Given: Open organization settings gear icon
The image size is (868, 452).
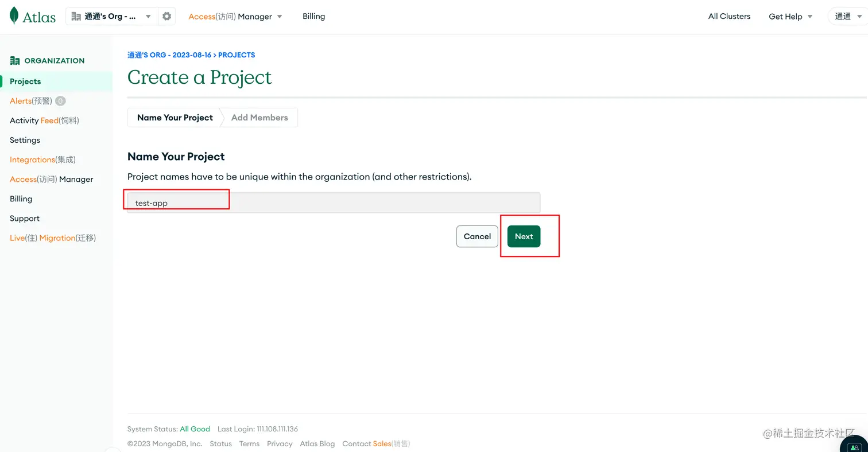Looking at the screenshot, I should click(x=166, y=17).
